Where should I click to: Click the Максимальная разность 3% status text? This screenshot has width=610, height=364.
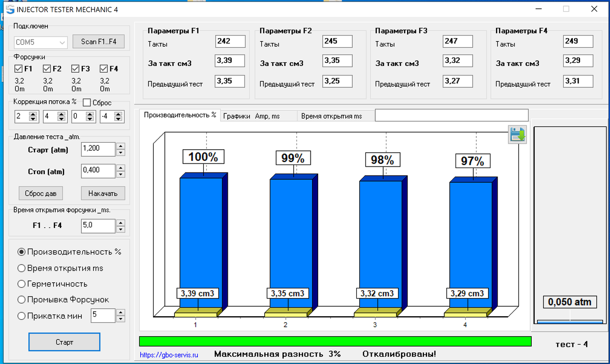[278, 354]
